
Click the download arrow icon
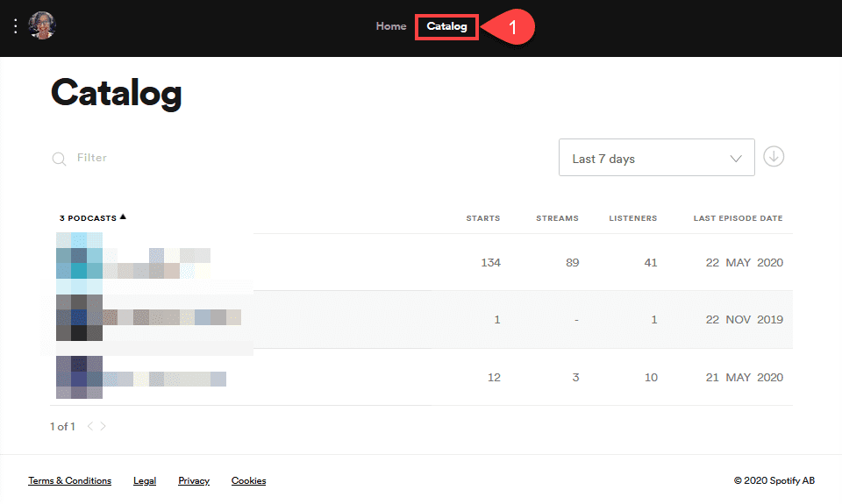774,157
